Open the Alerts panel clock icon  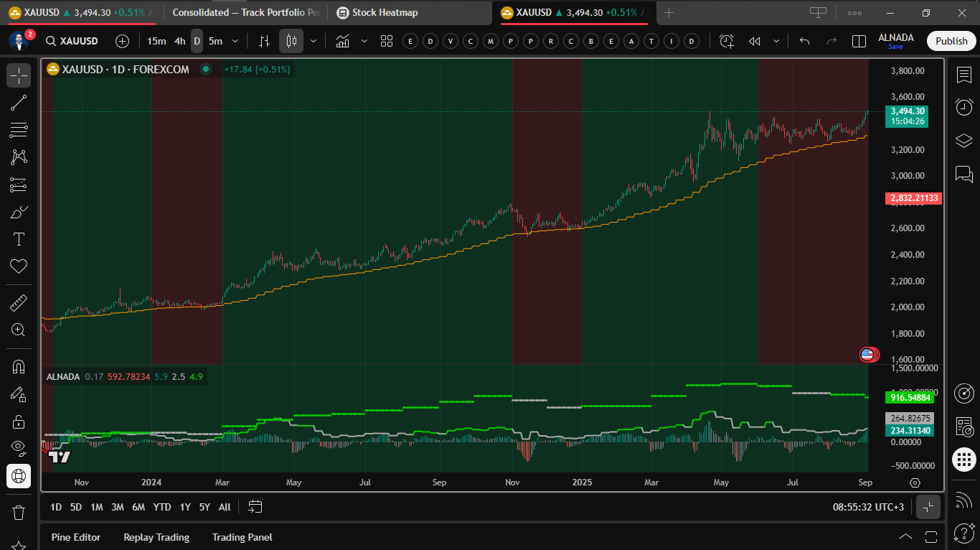pyautogui.click(x=964, y=107)
